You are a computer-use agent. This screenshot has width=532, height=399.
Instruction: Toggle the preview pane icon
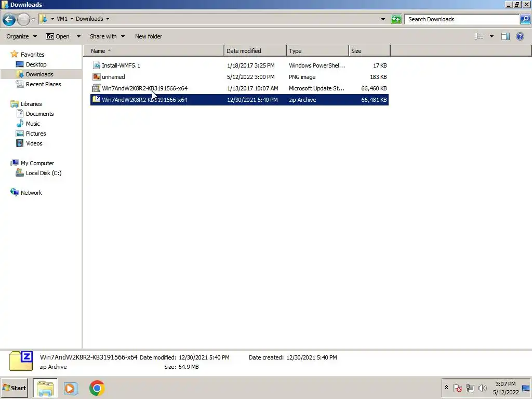[x=505, y=36]
